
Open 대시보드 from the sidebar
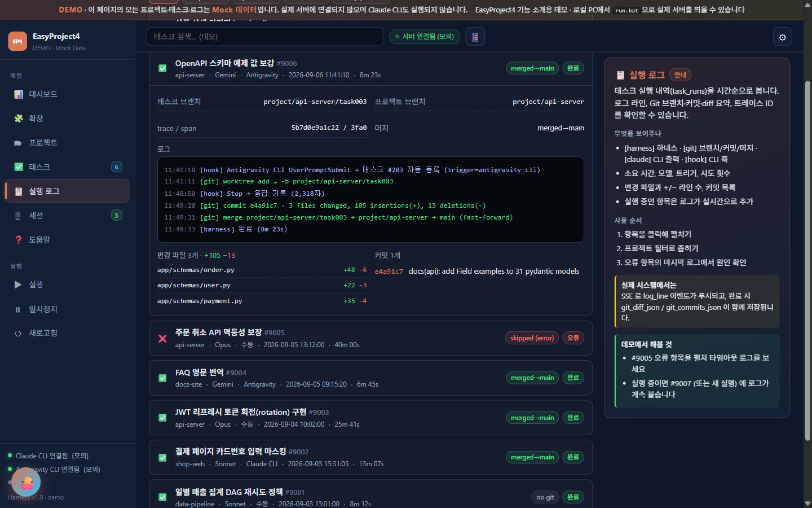pyautogui.click(x=68, y=94)
